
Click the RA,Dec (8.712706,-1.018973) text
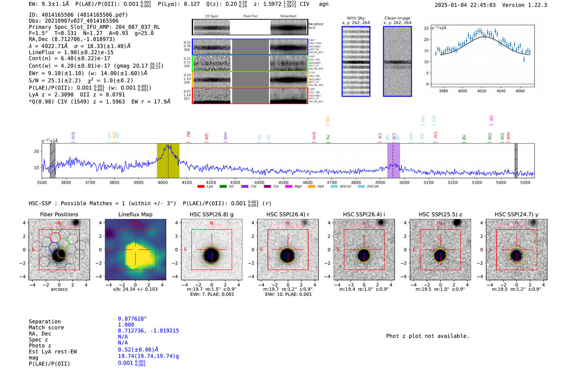[72, 39]
